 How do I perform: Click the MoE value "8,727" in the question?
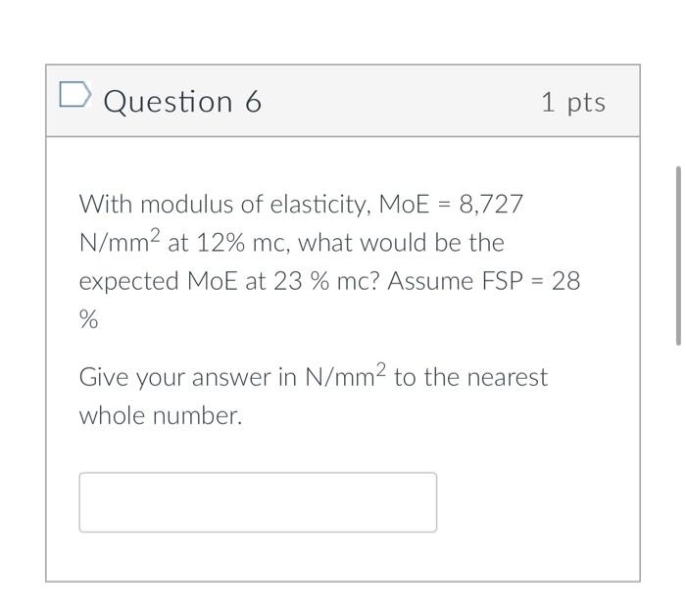(491, 204)
